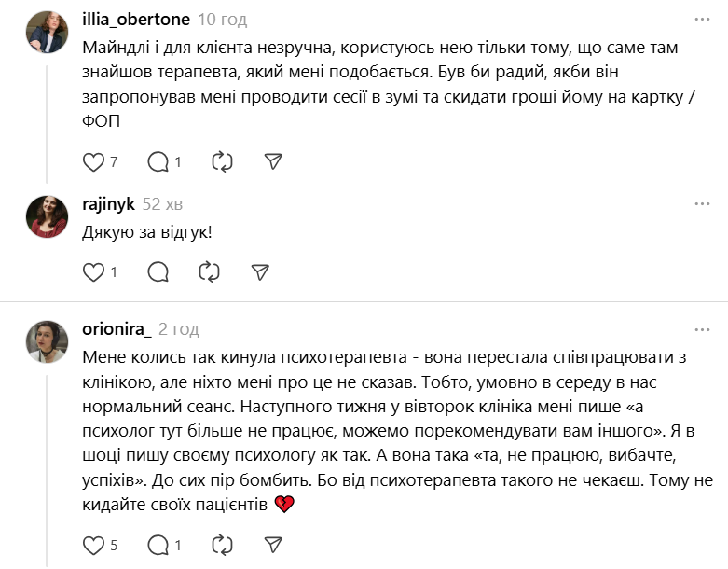The width and height of the screenshot is (728, 569).
Task: Open more options for orionira_'s comment
Action: [x=702, y=330]
